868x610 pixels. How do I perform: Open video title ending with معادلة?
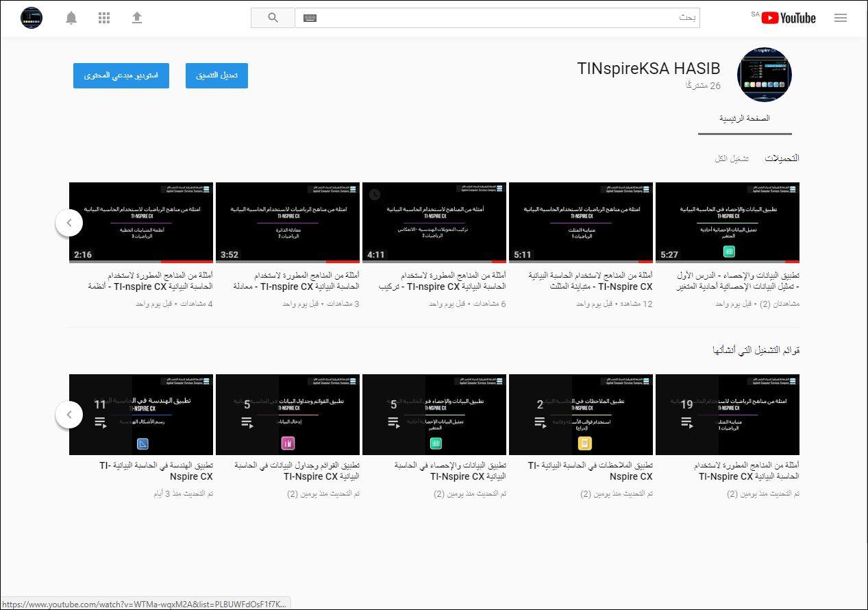[x=297, y=280]
